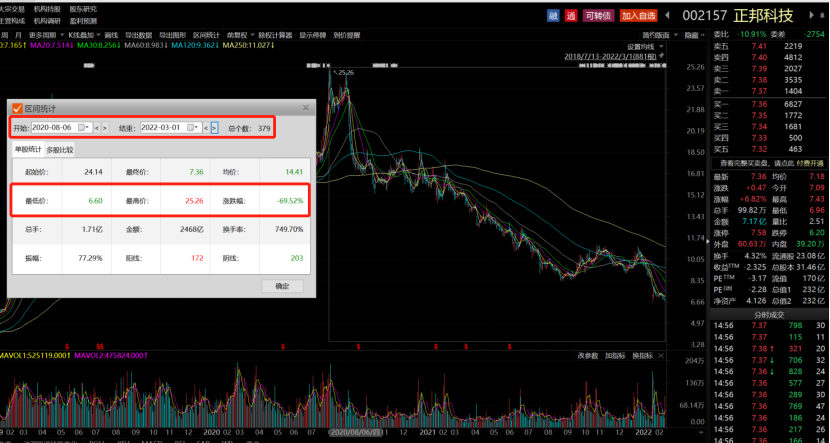Open the 除权计算器 tool

[x=275, y=35]
